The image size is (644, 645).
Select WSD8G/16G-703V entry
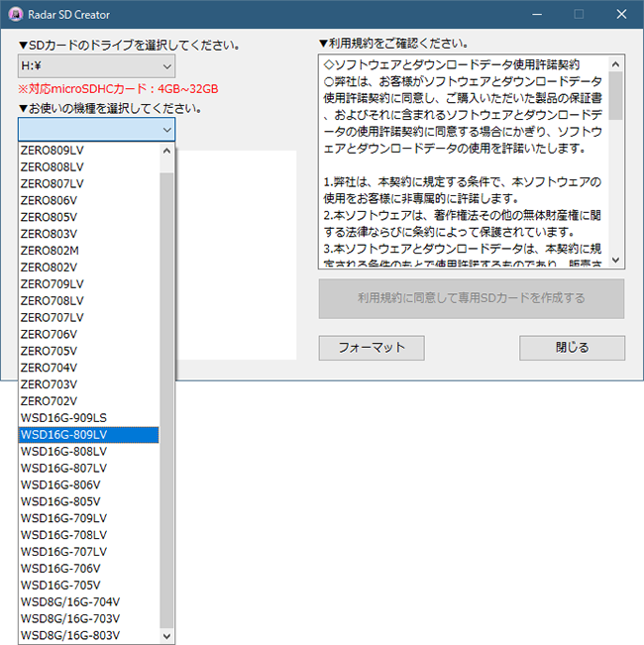click(88, 618)
